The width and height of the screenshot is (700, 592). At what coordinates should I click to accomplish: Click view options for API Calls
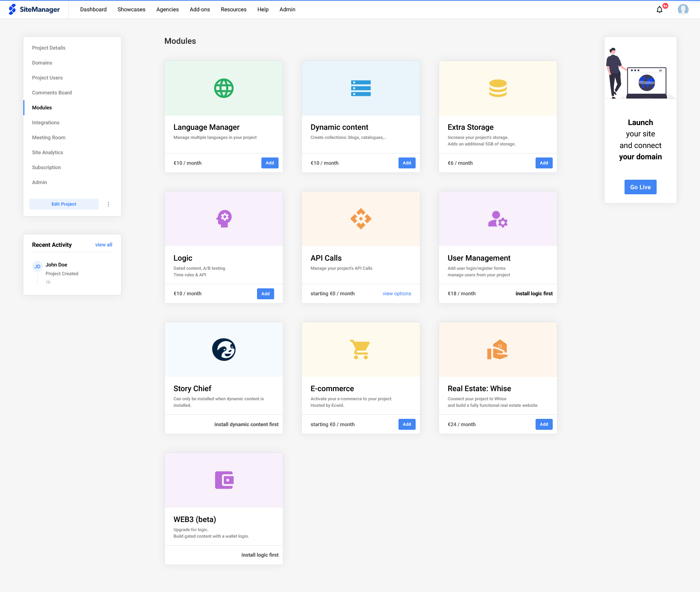point(397,293)
